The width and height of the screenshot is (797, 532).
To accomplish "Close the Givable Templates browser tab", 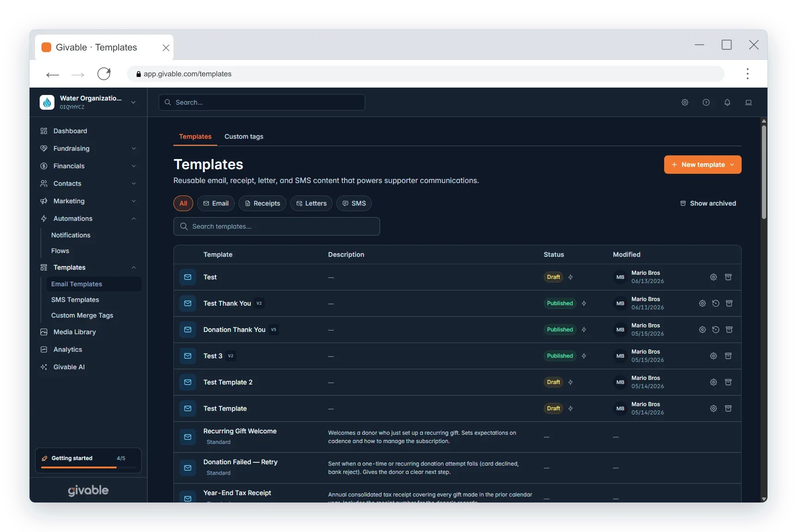I will (166, 47).
